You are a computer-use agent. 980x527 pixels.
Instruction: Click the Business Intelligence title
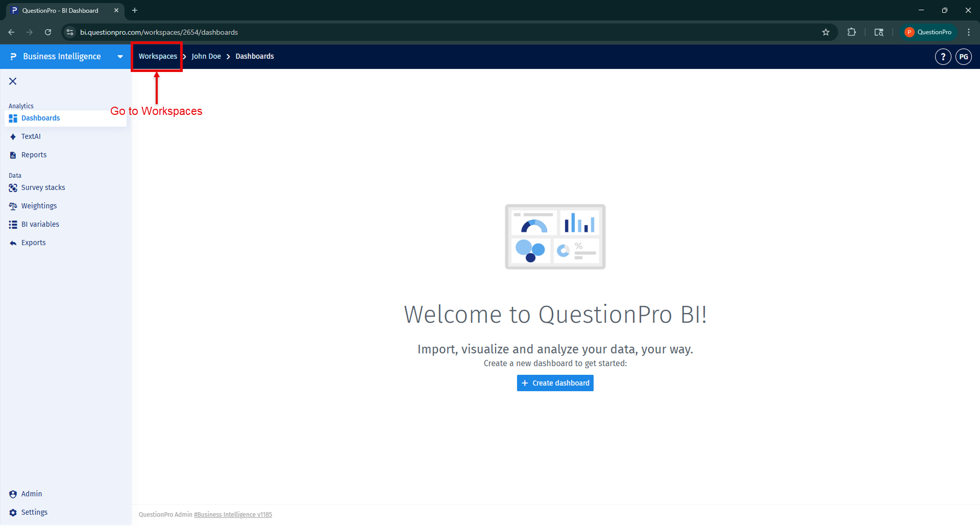click(62, 57)
